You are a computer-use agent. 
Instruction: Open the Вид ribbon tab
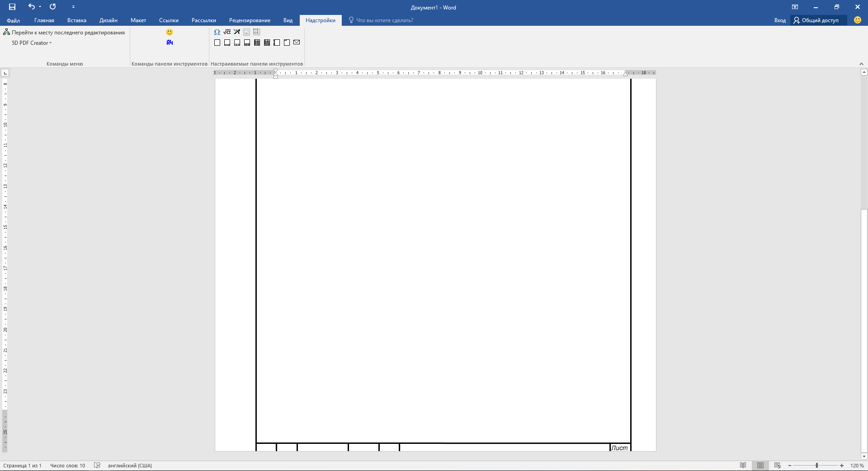pyautogui.click(x=288, y=20)
